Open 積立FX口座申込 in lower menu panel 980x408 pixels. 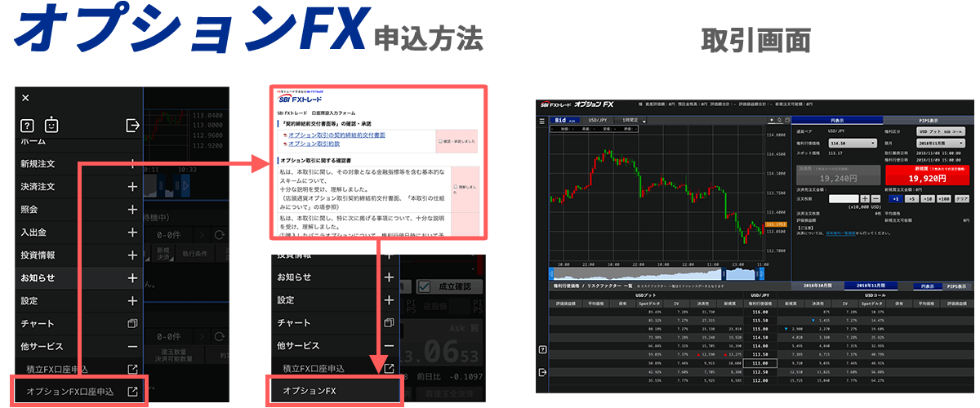tap(336, 369)
